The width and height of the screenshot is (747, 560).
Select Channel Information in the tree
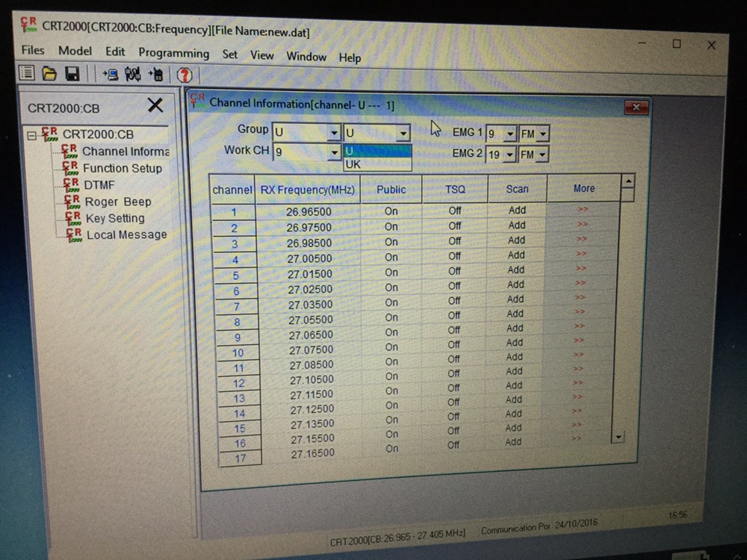click(x=125, y=151)
